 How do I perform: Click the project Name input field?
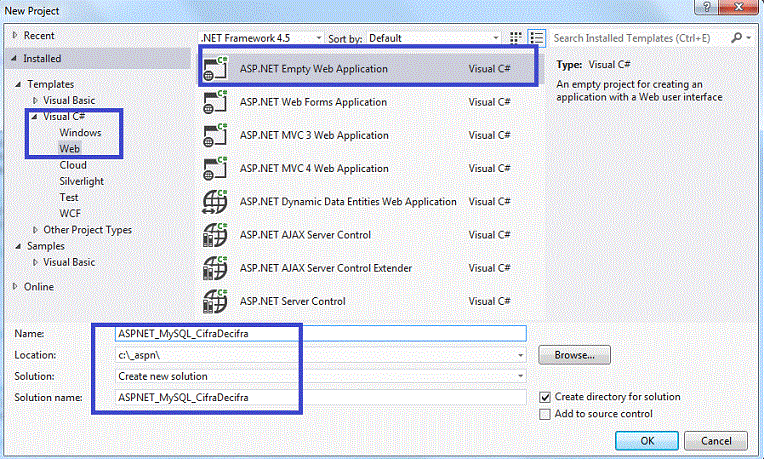pos(321,333)
